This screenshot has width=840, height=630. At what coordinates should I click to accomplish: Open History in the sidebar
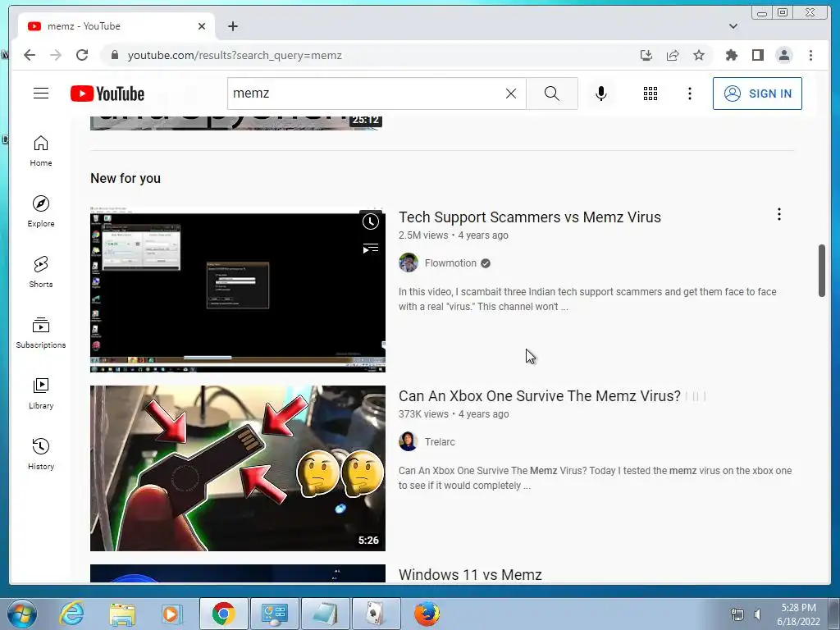click(x=41, y=454)
